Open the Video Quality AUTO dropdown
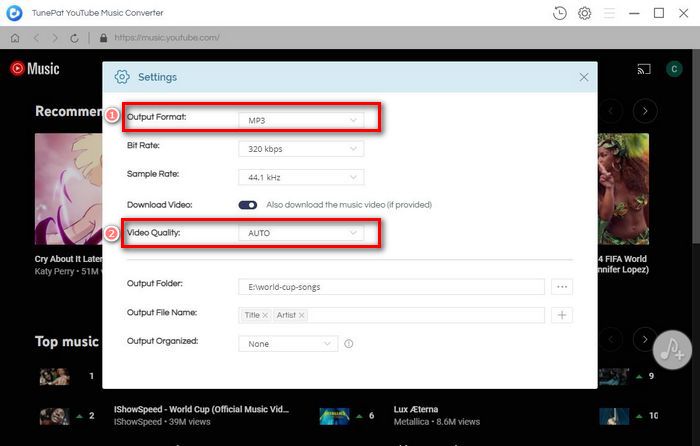 pos(300,233)
